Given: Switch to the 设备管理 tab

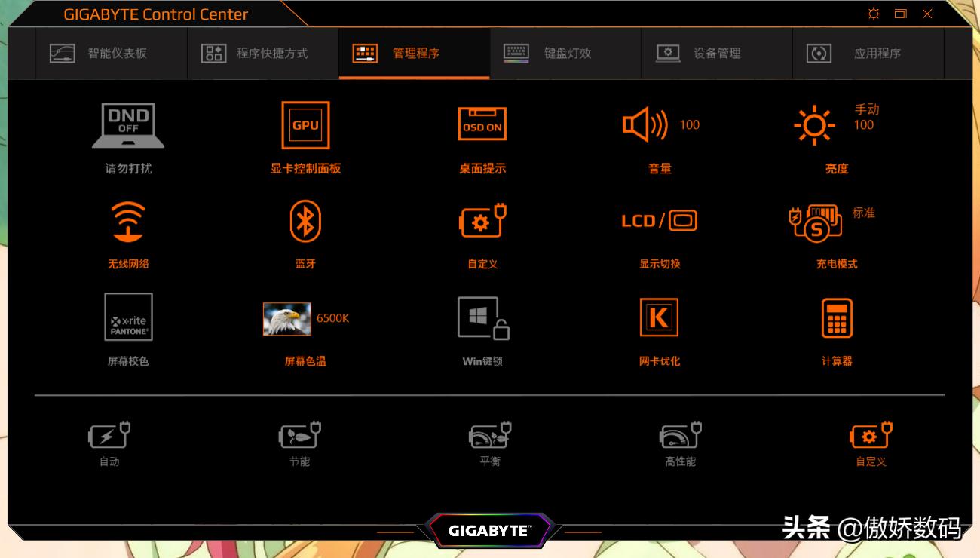Looking at the screenshot, I should pos(717,54).
